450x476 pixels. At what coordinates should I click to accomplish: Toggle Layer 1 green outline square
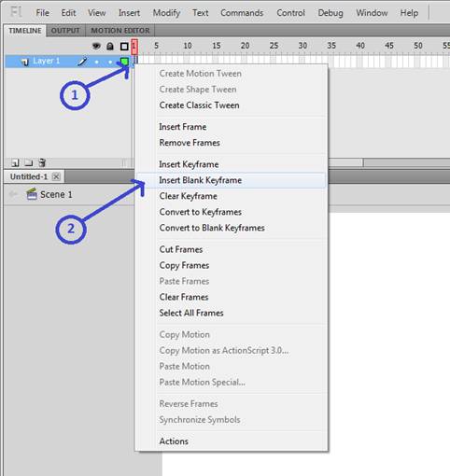coord(124,62)
